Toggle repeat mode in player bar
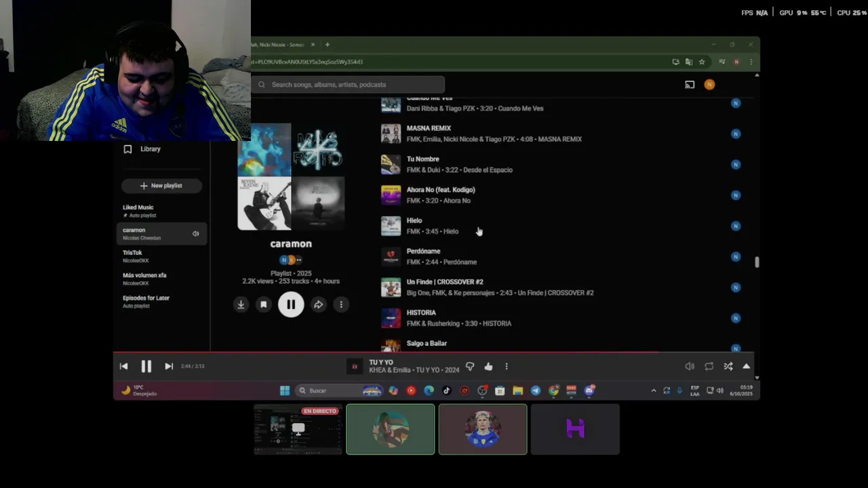Viewport: 868px width, 488px height. tap(709, 366)
